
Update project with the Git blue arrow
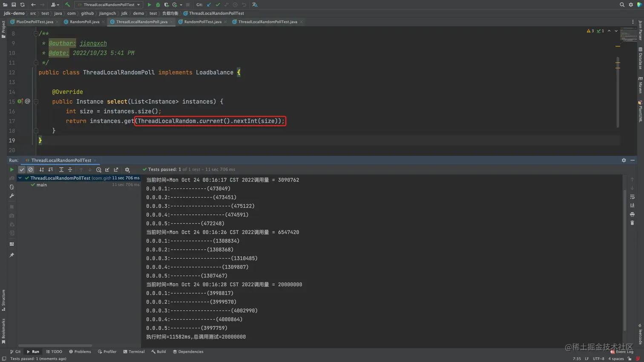(209, 5)
